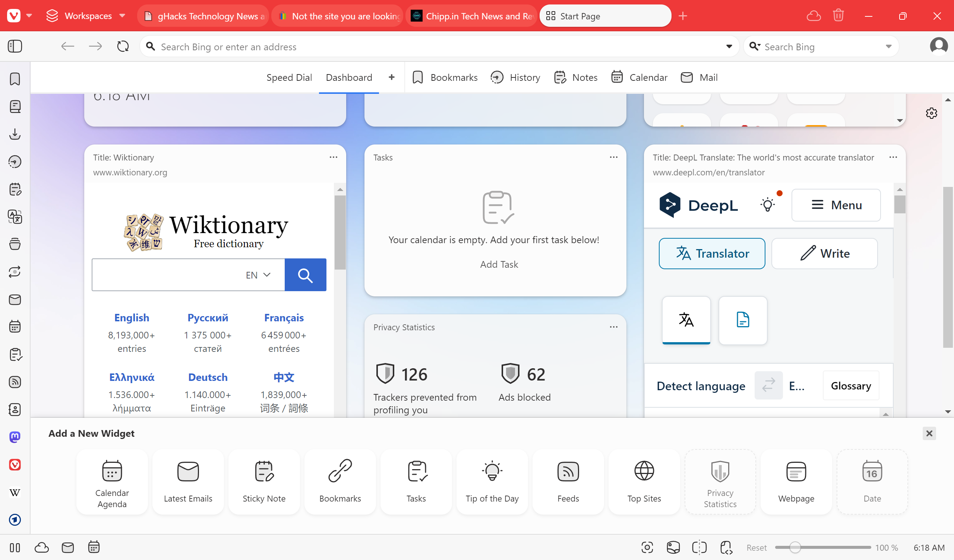This screenshot has width=954, height=560.
Task: Open the English Wiktionary link
Action: [132, 318]
